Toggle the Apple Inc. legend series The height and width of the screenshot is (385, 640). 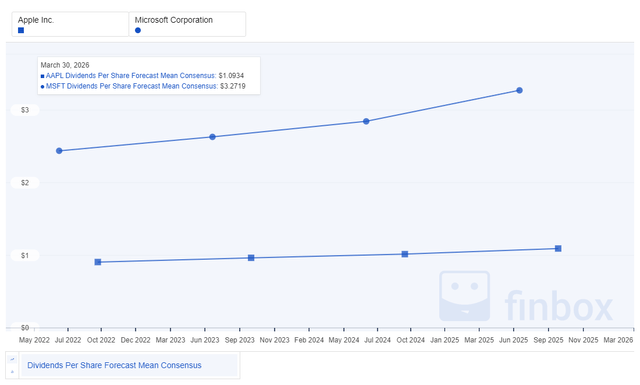click(x=70, y=24)
